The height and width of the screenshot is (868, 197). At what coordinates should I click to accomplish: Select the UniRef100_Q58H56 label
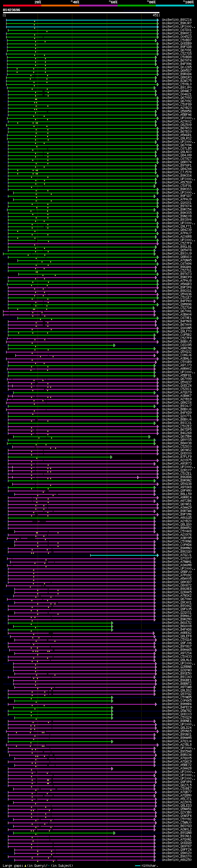[177, 111]
